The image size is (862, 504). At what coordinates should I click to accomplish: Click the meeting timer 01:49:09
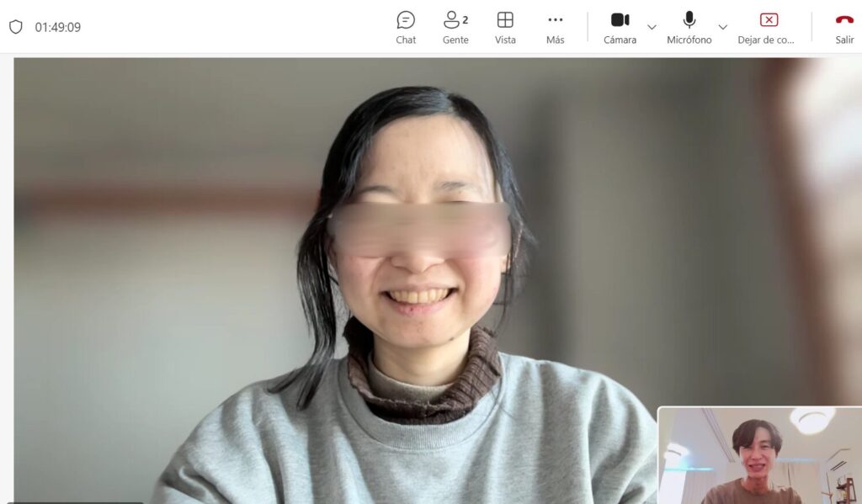(x=58, y=27)
